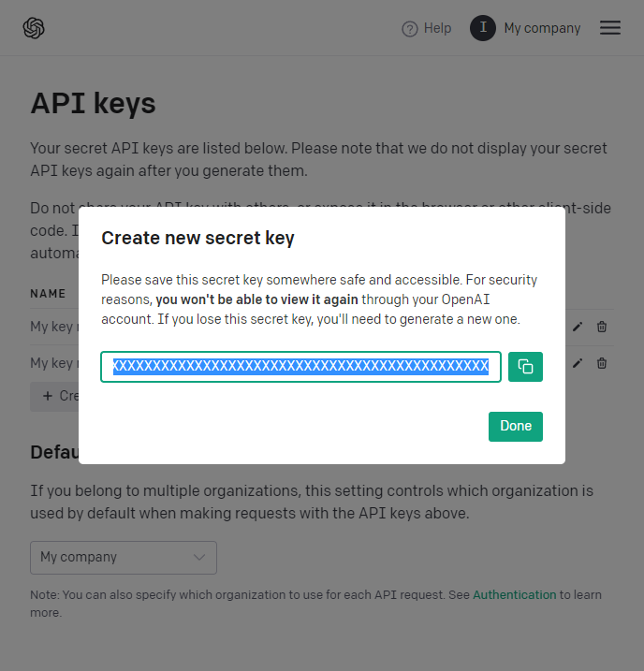The width and height of the screenshot is (644, 671).
Task: Open the hamburger navigation menu
Action: coord(610,28)
